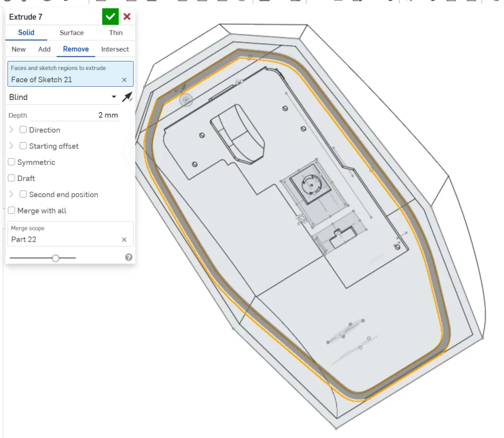
Task: Enable the Symmetric checkbox
Action: point(12,162)
